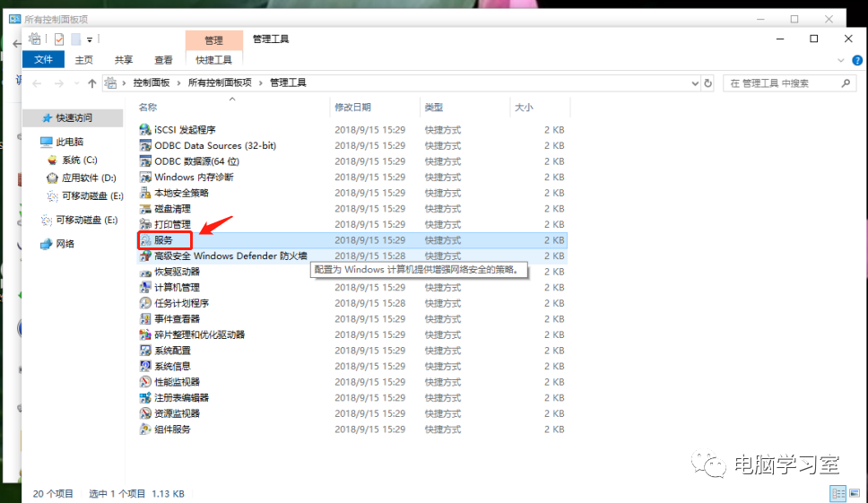
Task: Select 本地安全策略 icon
Action: (145, 193)
